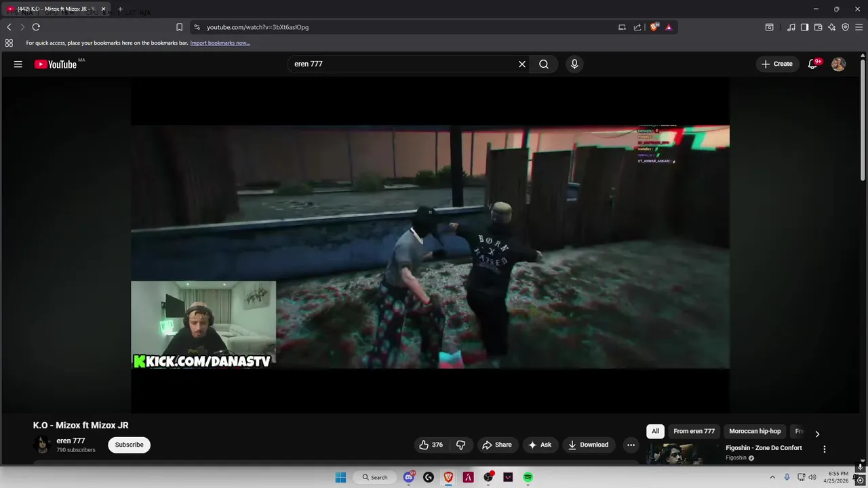Share the K.O video
The height and width of the screenshot is (488, 868).
[496, 445]
